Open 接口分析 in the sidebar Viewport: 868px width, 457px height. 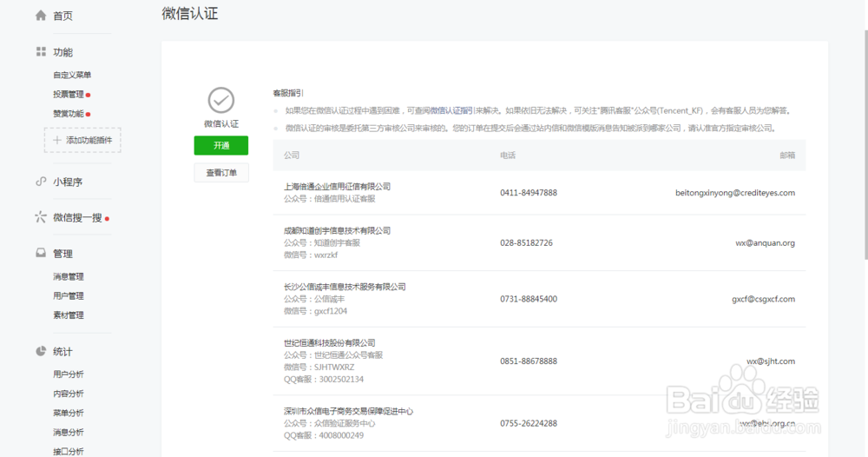coord(68,452)
